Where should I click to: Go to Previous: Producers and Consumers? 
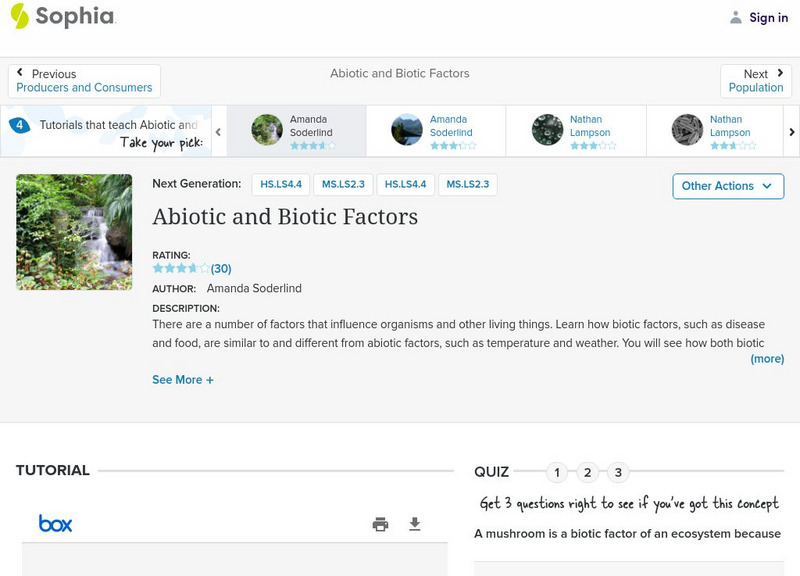coord(84,81)
